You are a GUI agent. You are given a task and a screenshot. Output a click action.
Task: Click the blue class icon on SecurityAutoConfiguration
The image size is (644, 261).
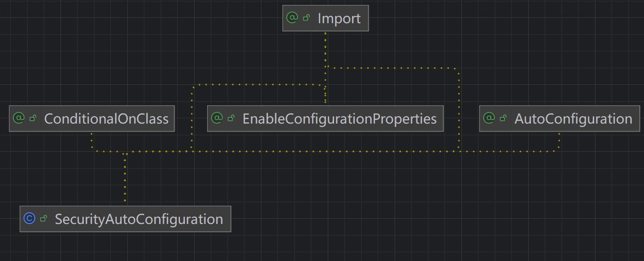29,219
